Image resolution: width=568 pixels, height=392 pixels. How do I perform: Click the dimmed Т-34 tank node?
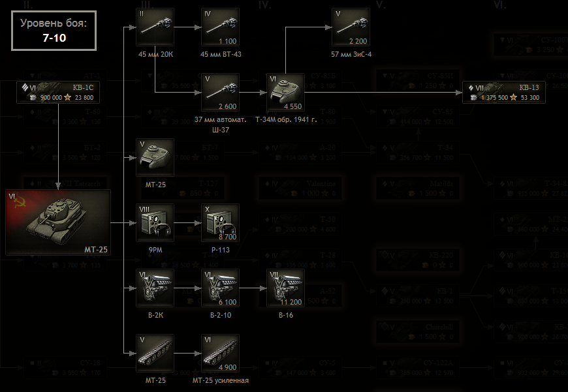pyautogui.click(x=418, y=153)
